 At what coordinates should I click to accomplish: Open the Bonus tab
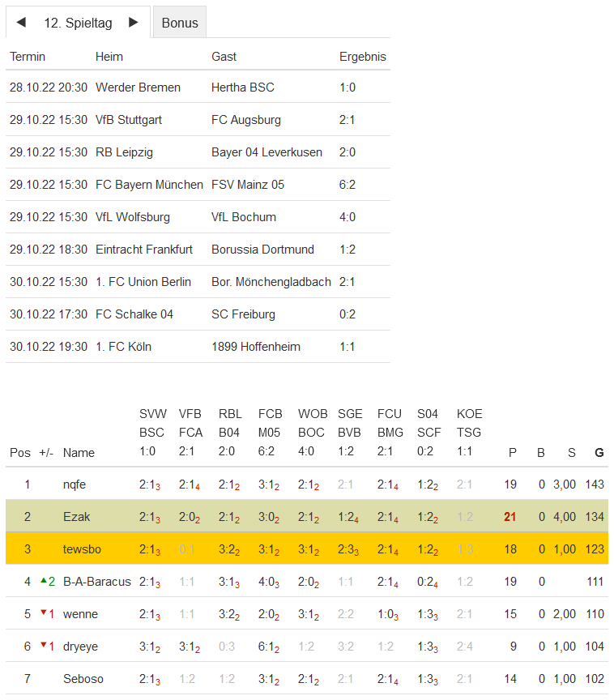pyautogui.click(x=180, y=23)
